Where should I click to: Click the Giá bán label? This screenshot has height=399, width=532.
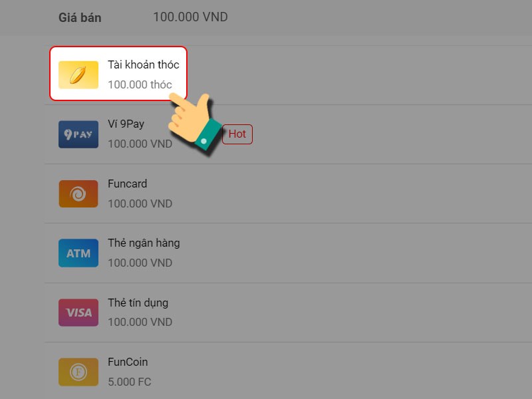pyautogui.click(x=80, y=18)
